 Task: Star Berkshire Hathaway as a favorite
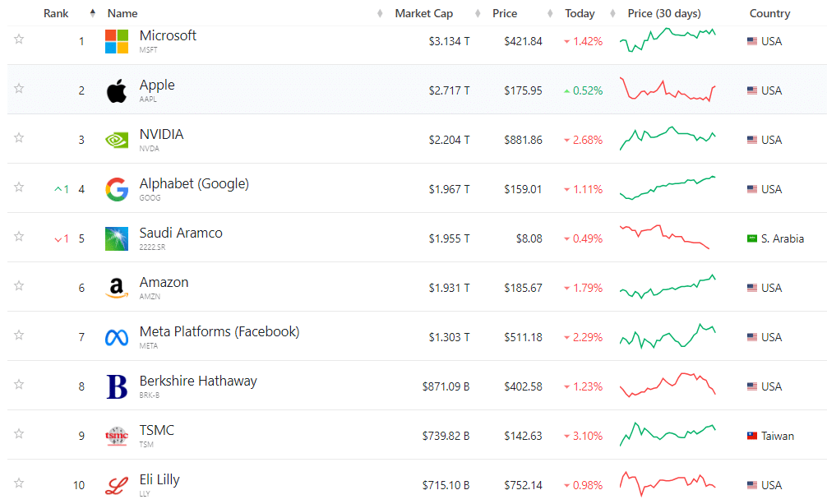[18, 383]
